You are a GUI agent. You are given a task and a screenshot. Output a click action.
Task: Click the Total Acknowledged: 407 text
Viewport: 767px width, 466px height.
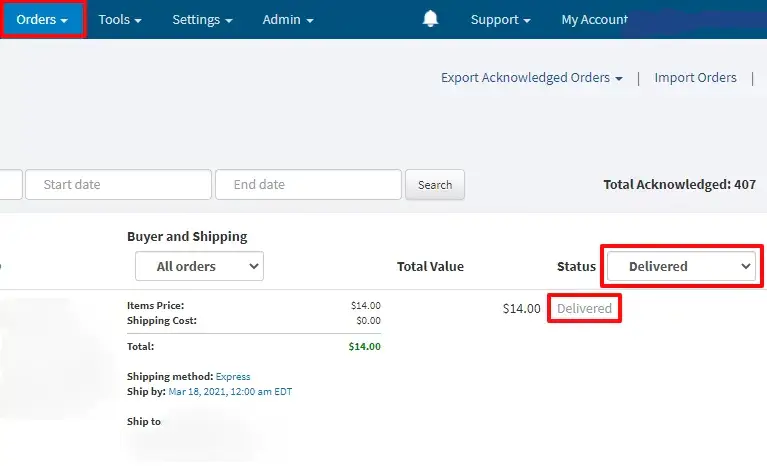679,184
